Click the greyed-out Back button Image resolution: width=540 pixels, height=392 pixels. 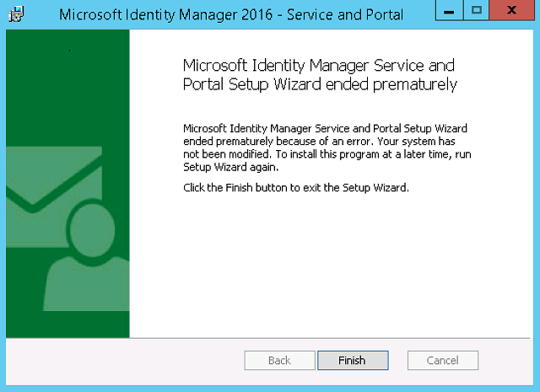pyautogui.click(x=279, y=360)
